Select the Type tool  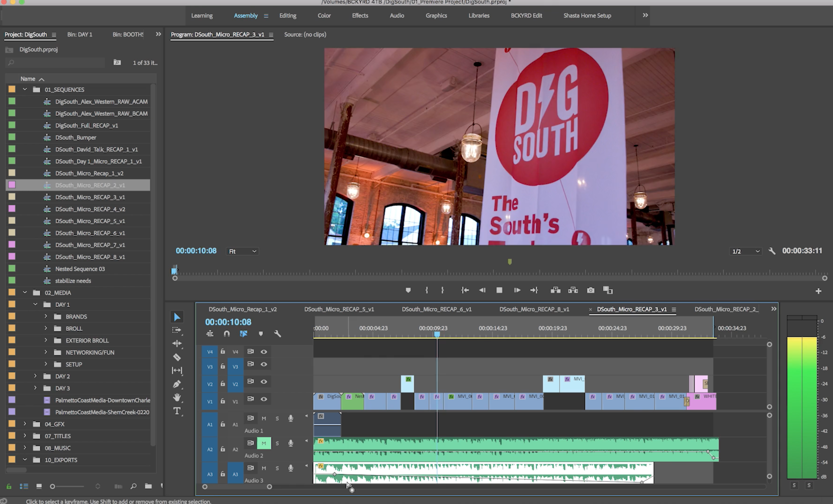point(177,411)
